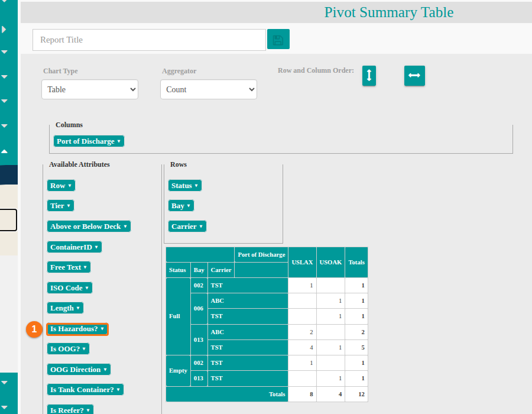Click the Chart Type label
This screenshot has width=532, height=414.
(60, 71)
